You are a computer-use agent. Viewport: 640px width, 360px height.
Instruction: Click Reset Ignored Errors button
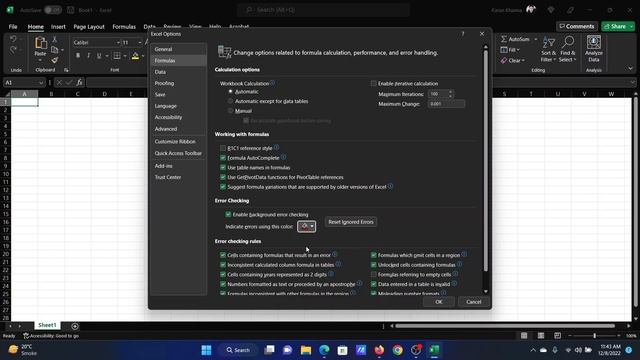[x=351, y=222]
